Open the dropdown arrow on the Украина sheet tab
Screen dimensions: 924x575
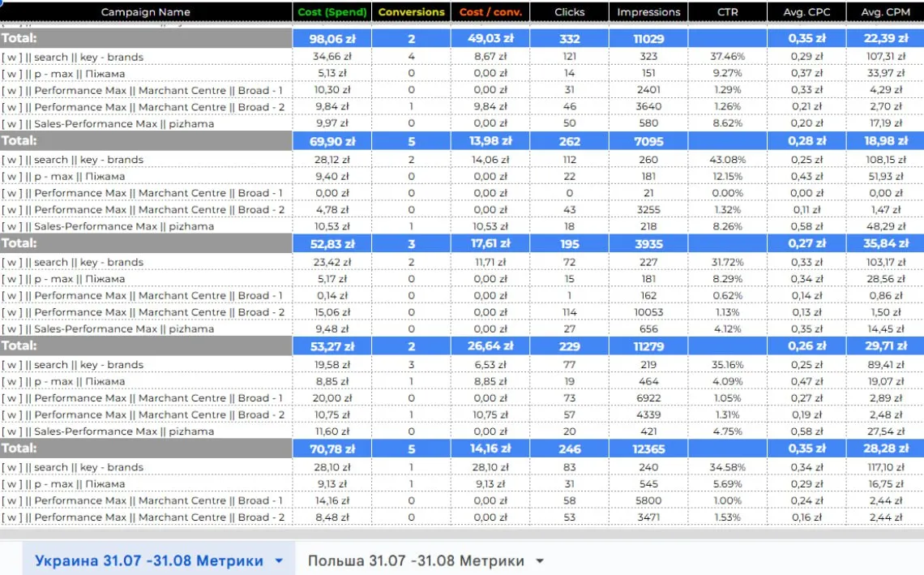click(x=280, y=561)
